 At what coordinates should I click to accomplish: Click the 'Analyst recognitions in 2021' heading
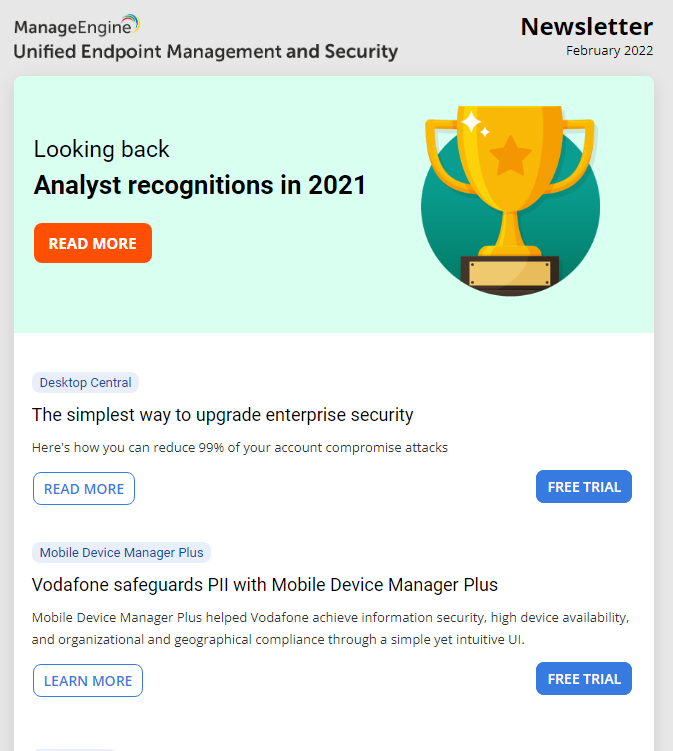[x=200, y=185]
